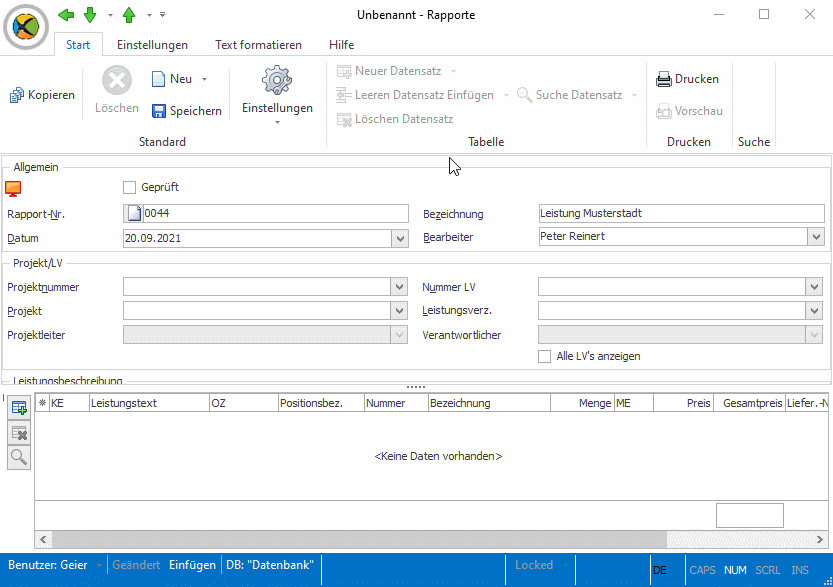Click document icon in Rapport-Nr. field
833x587 pixels.
point(134,214)
